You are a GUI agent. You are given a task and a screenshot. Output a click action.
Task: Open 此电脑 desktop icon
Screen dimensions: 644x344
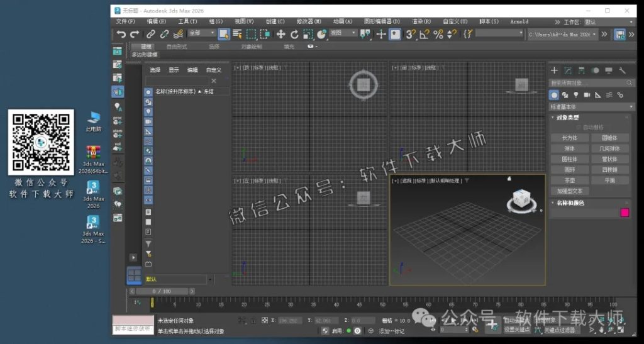(x=94, y=121)
